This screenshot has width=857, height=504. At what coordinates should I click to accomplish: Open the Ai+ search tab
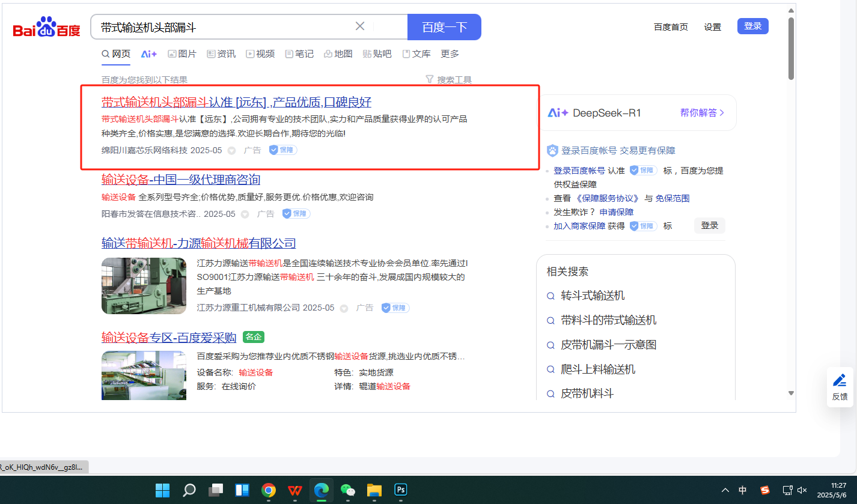tap(149, 54)
